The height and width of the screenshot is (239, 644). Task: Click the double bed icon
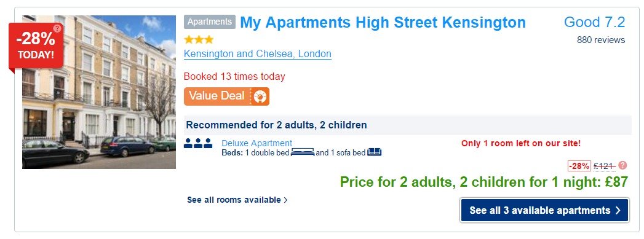coord(302,152)
